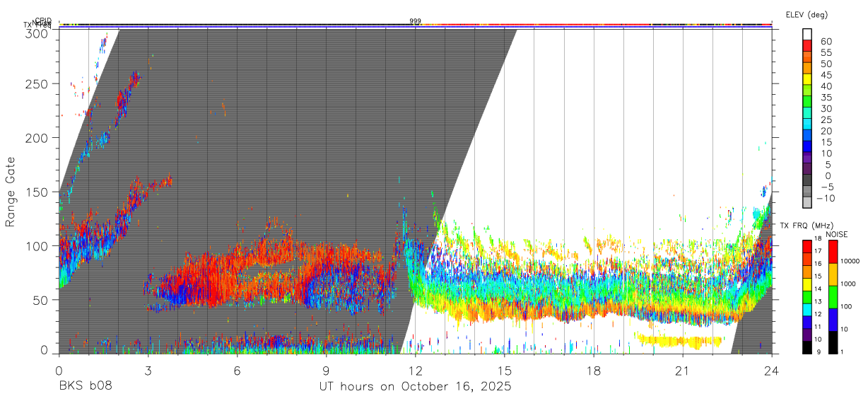Click the 18 tick label on UT hours axis
This screenshot has height=401, width=868.
point(594,371)
